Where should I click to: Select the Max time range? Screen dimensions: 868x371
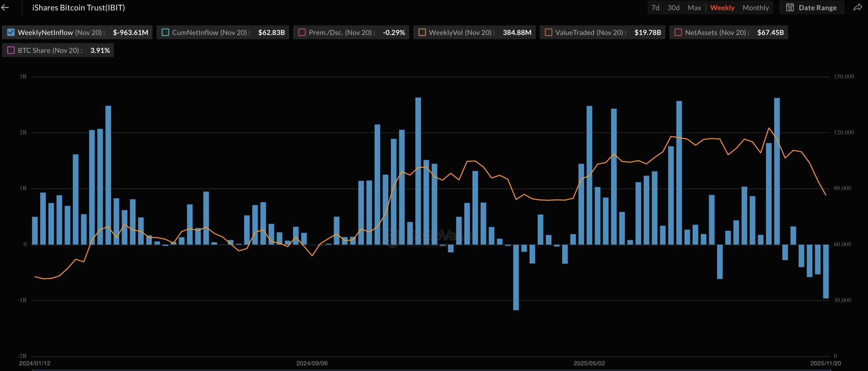694,7
